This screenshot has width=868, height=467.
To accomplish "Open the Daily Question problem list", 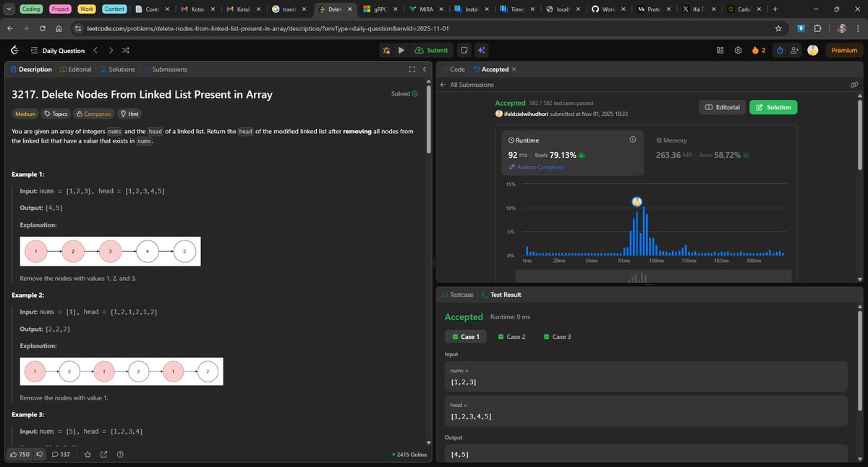I will click(59, 51).
